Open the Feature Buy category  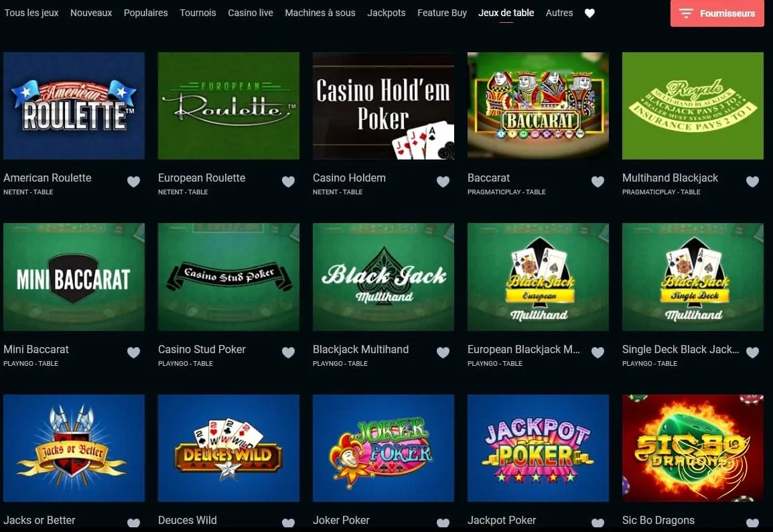coord(442,13)
